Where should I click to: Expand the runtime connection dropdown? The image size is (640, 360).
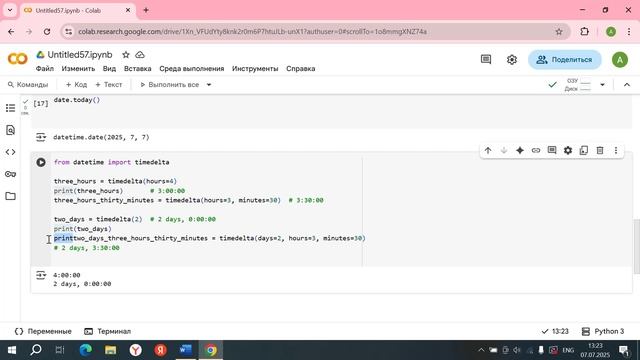pyautogui.click(x=602, y=85)
